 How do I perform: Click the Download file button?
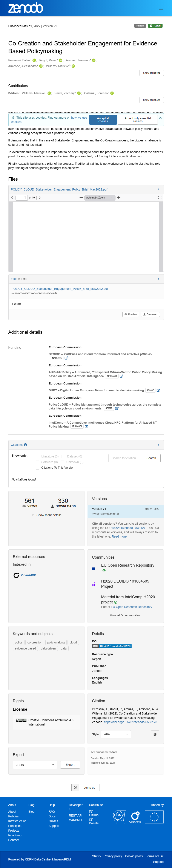tap(150, 314)
